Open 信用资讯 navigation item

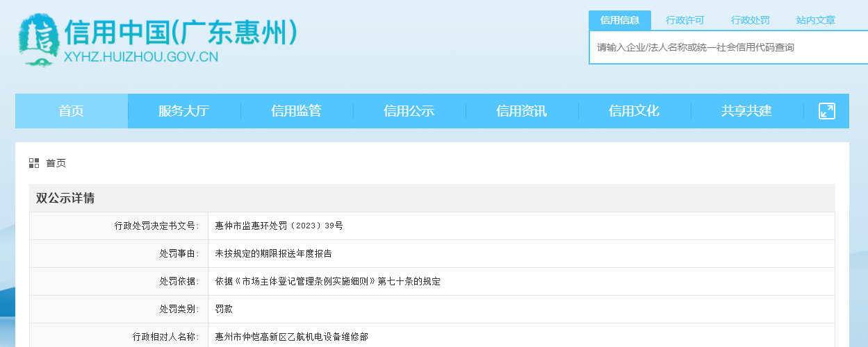[522, 111]
